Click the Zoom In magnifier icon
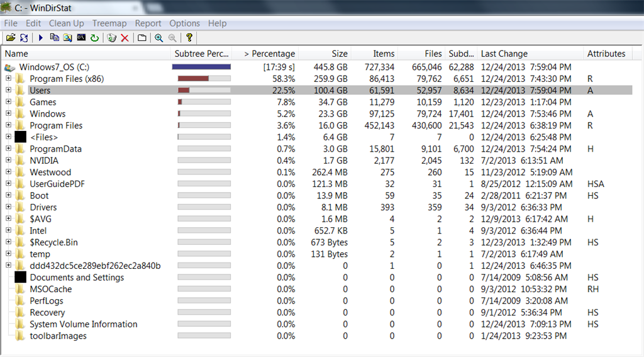 click(159, 38)
